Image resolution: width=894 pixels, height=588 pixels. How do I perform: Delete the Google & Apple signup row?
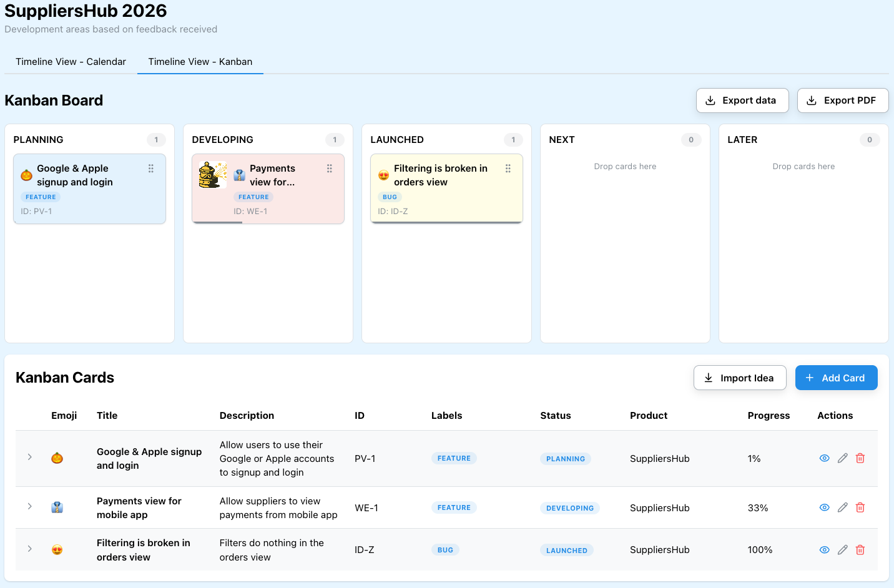(860, 458)
